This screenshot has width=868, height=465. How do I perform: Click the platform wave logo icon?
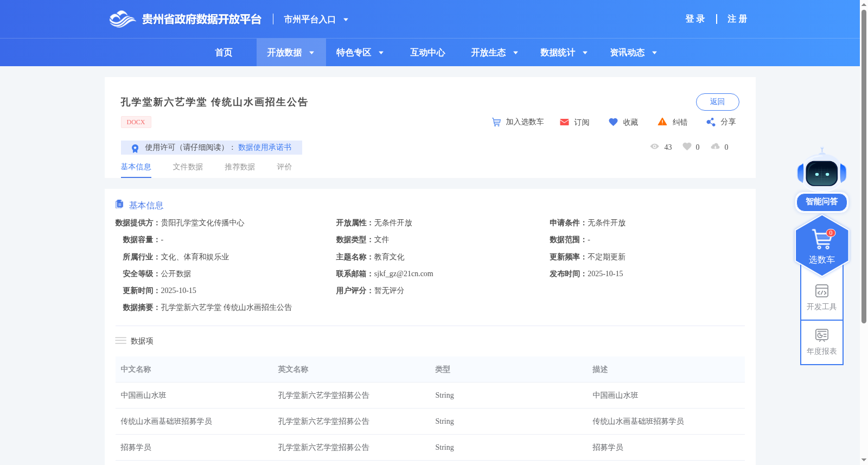coord(122,19)
